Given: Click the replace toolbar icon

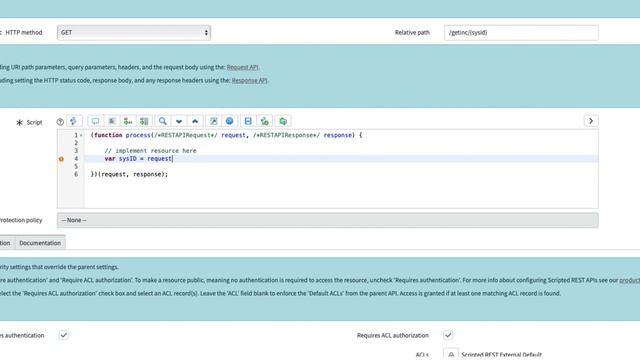Looking at the screenshot, I should tap(128, 121).
